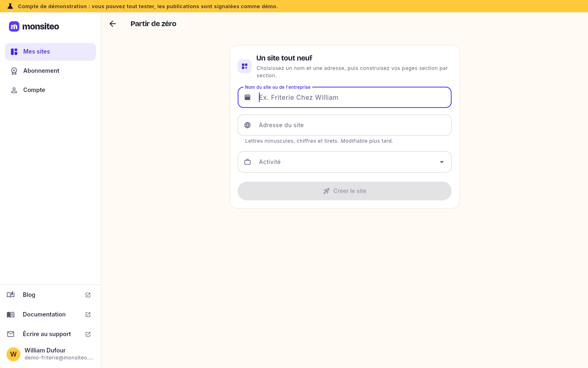This screenshot has height=368, width=588.
Task: Focus the Adresse du site input field
Action: coord(345,125)
